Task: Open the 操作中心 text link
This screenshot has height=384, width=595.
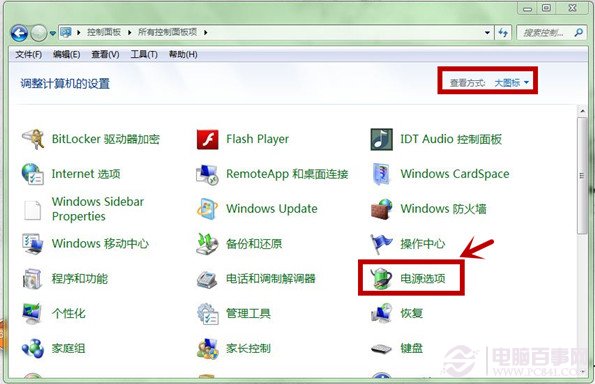Action: coord(423,244)
